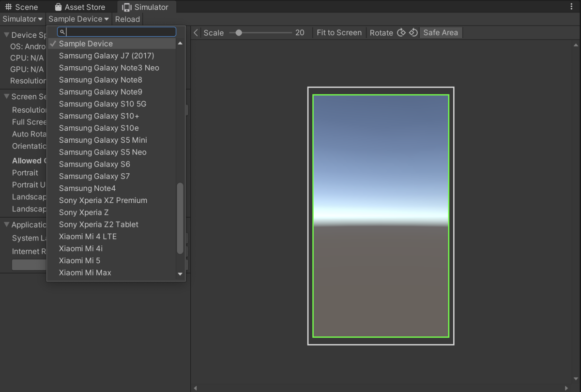Click the Scale slider handle

pos(239,32)
